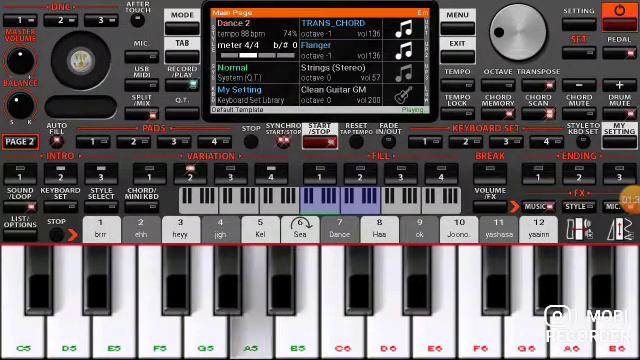Click the Break button

point(490,173)
